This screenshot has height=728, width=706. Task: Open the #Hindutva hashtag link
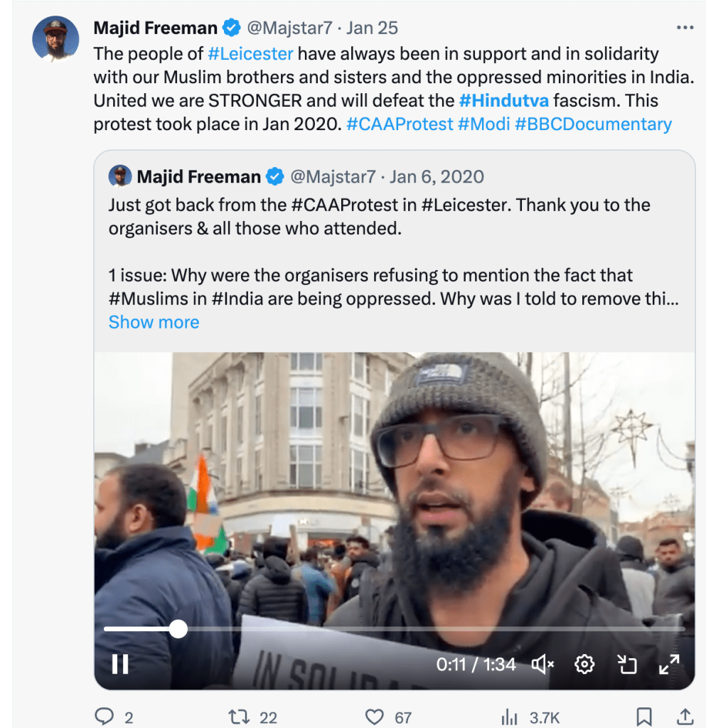(503, 100)
